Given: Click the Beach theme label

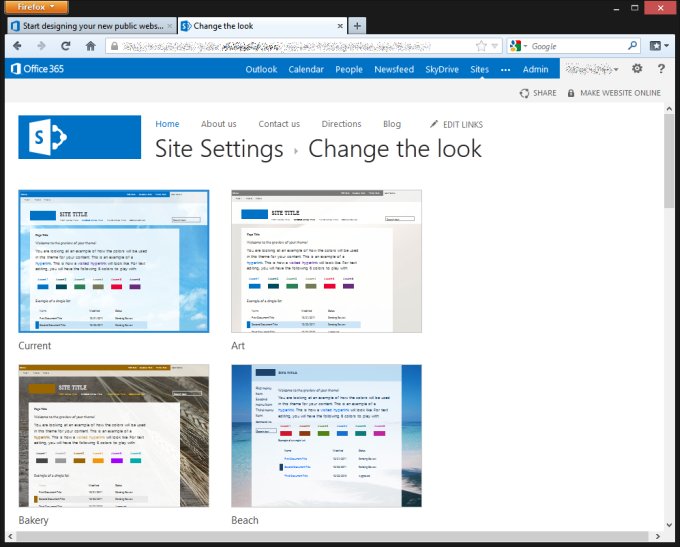Looking at the screenshot, I should point(245,520).
